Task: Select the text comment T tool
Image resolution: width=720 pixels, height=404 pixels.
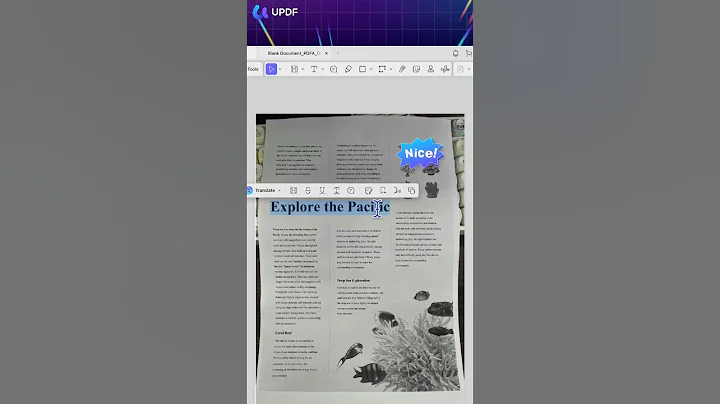Action: 314,69
